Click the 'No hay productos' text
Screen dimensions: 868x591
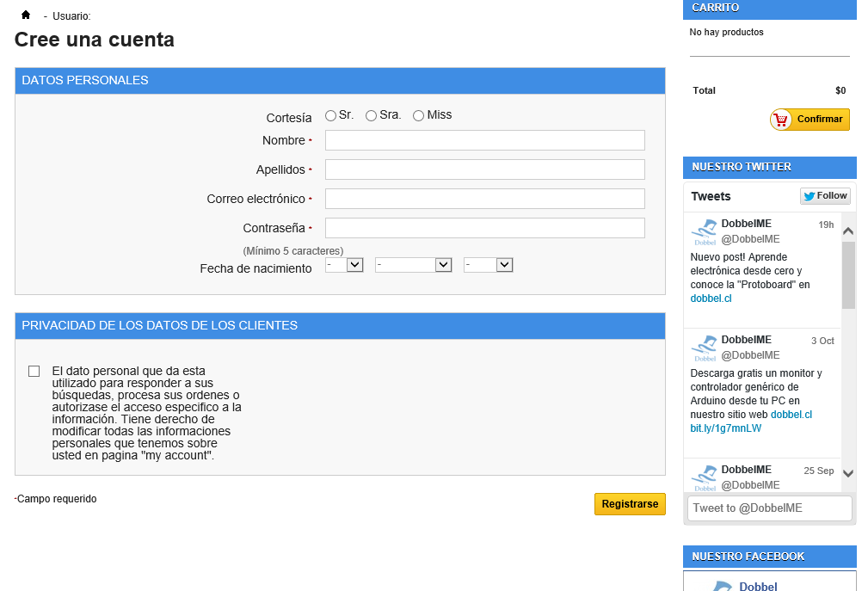726,32
